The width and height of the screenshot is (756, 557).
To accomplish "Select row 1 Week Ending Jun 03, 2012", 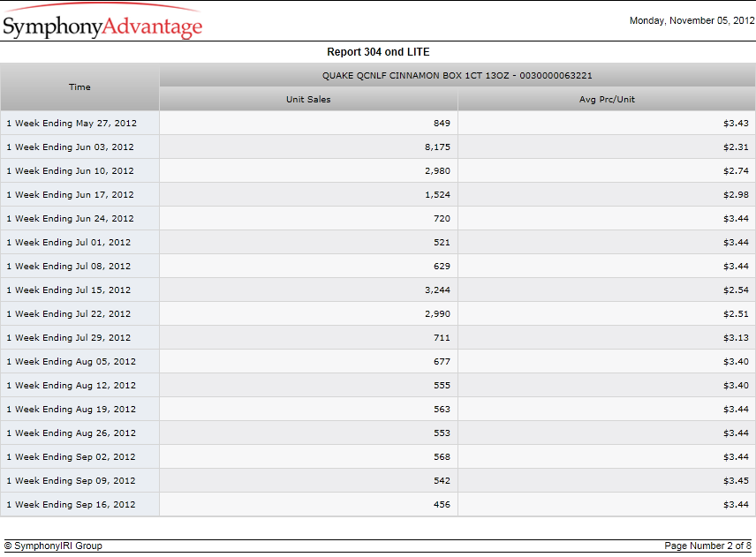I will click(x=378, y=147).
